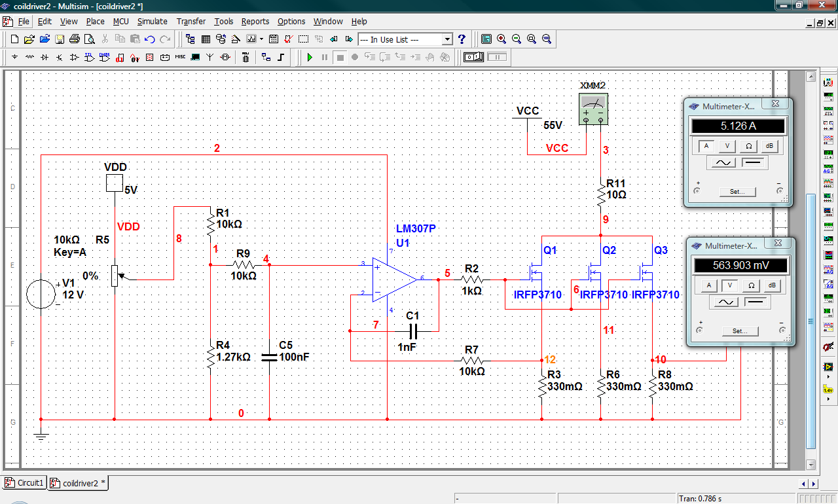The width and height of the screenshot is (838, 504).
Task: Place a MISC component
Action: pos(180,58)
